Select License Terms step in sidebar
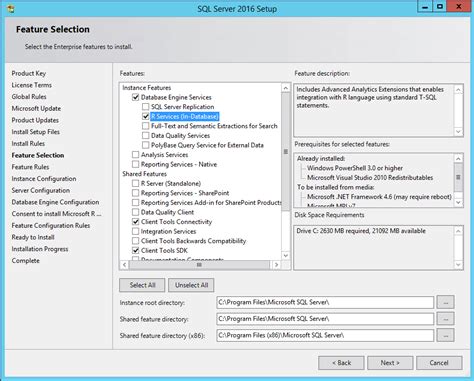Image resolution: width=474 pixels, height=381 pixels. click(32, 85)
